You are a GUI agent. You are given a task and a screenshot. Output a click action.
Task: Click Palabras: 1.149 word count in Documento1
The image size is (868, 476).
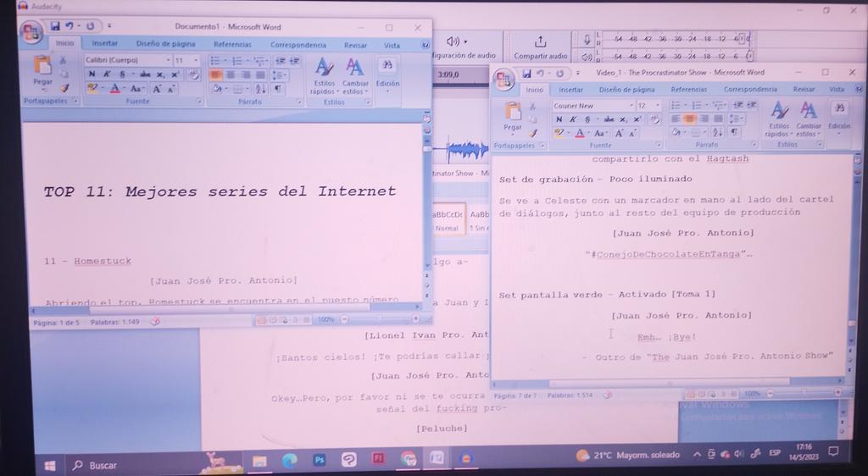(114, 322)
